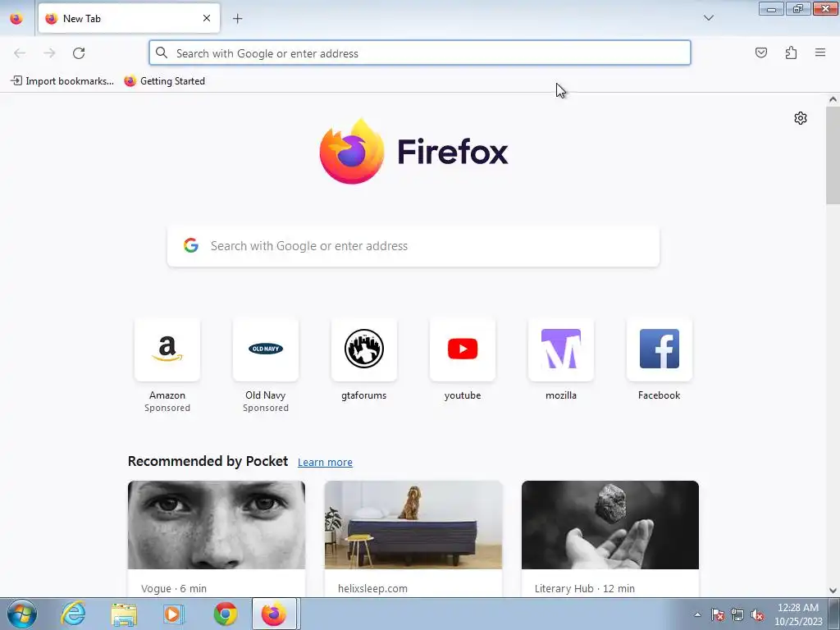The width and height of the screenshot is (840, 630).
Task: Click Literary Hub · 12 min label
Action: (x=584, y=588)
